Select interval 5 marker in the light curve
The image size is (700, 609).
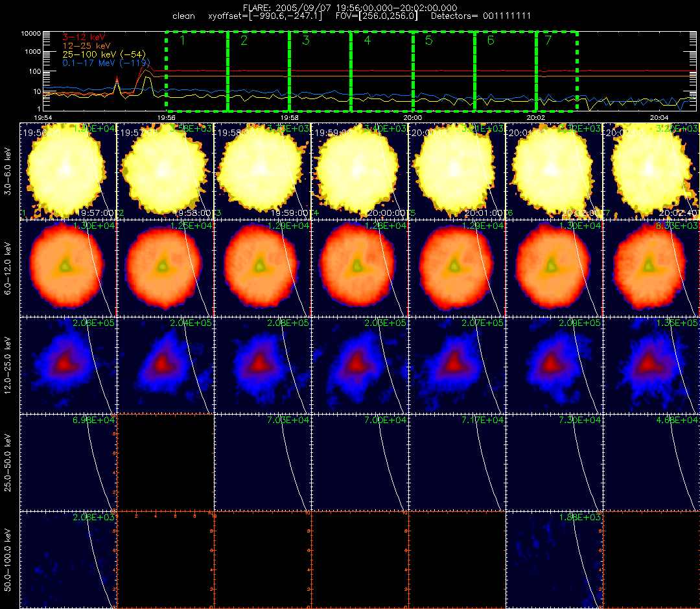pos(428,41)
